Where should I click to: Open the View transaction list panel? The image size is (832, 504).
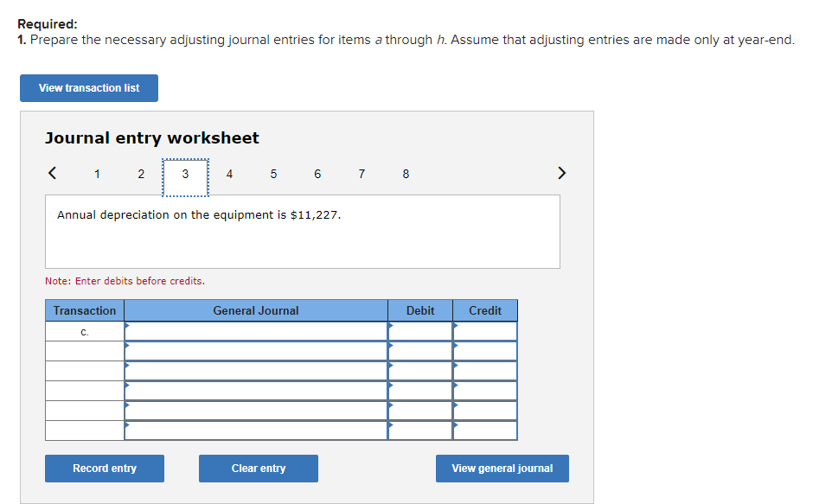pos(88,88)
